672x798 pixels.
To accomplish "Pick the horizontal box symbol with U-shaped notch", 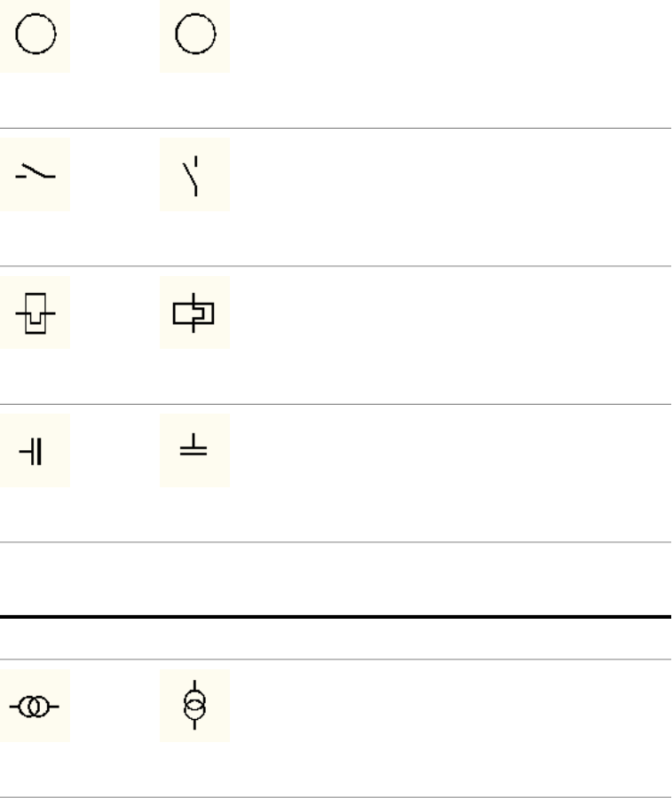I will [x=35, y=312].
